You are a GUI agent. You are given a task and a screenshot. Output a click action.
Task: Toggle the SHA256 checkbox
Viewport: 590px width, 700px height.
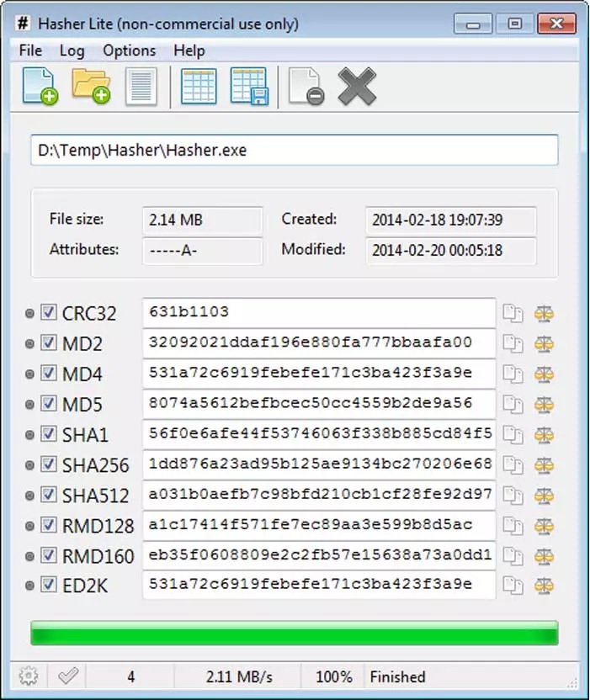[48, 464]
